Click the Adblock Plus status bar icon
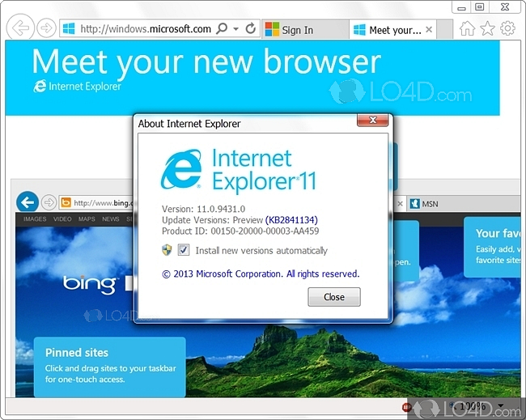This screenshot has width=526, height=420. pyautogui.click(x=407, y=407)
